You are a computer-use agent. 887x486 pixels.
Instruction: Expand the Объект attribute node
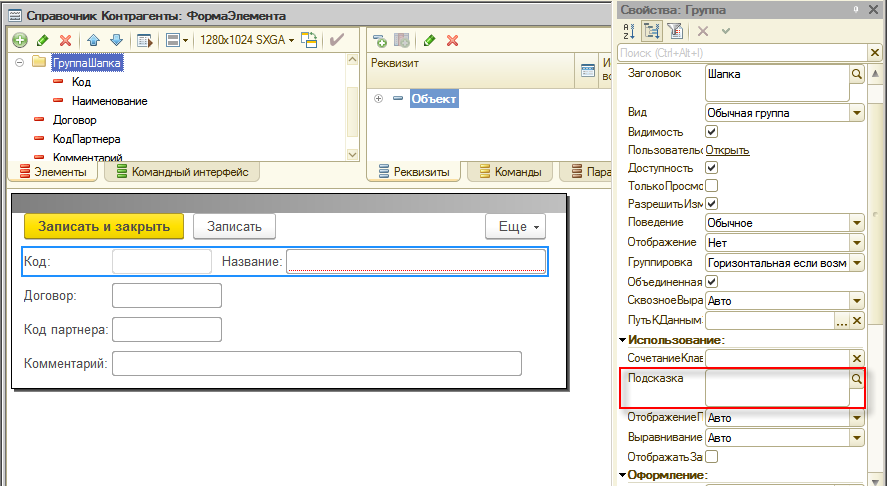pos(378,98)
